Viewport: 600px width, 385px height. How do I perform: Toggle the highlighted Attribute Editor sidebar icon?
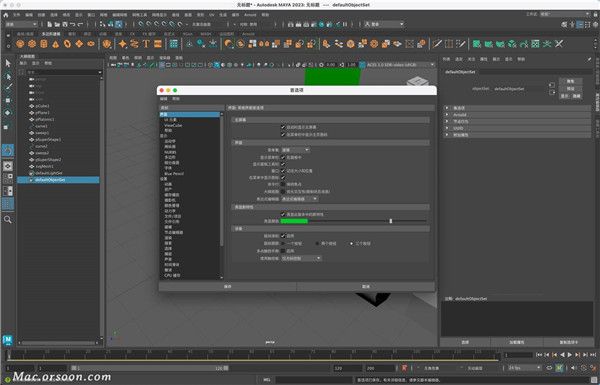(x=580, y=24)
